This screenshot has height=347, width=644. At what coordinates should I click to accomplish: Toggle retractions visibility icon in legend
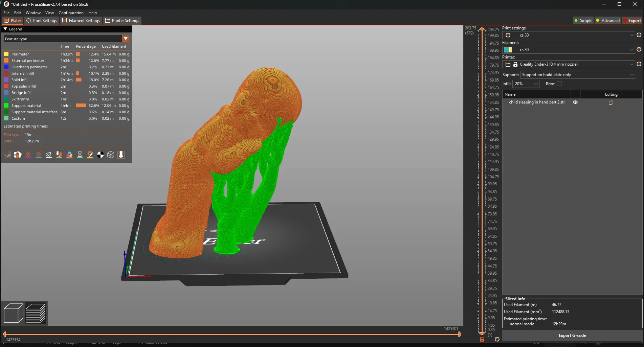point(28,155)
